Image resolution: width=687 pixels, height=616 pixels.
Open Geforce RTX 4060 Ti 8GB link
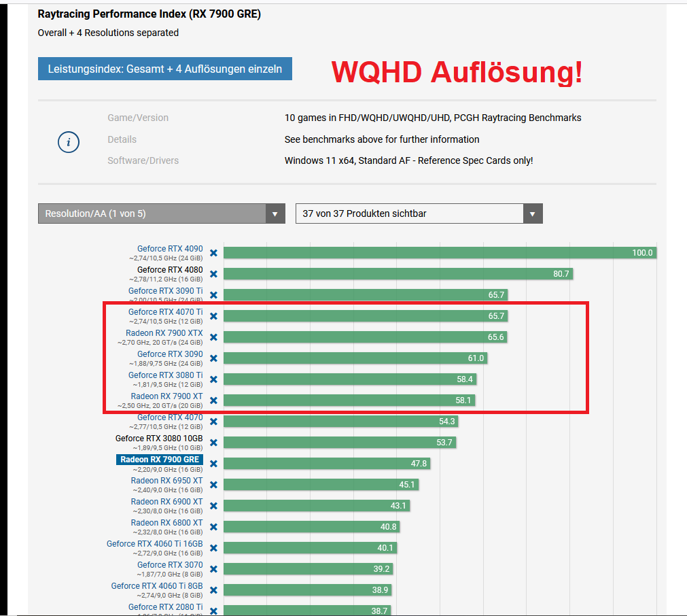point(157,586)
